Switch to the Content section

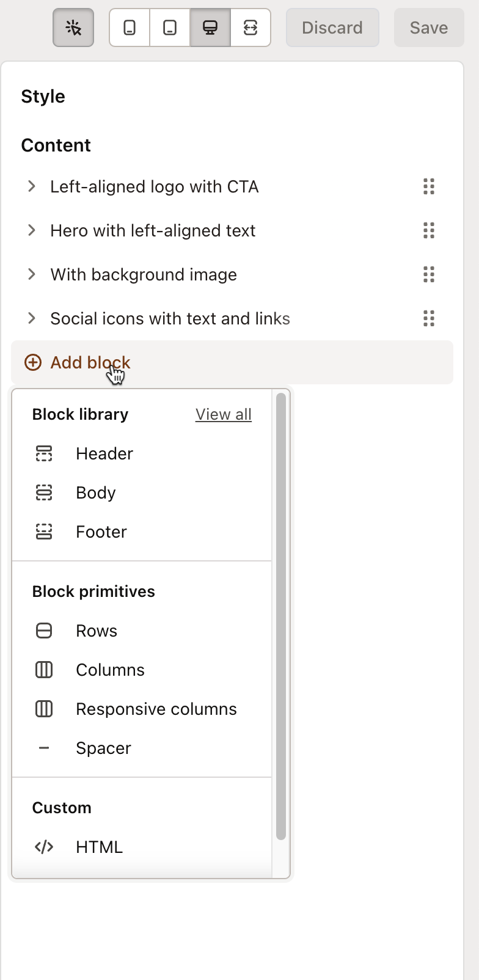tap(56, 145)
